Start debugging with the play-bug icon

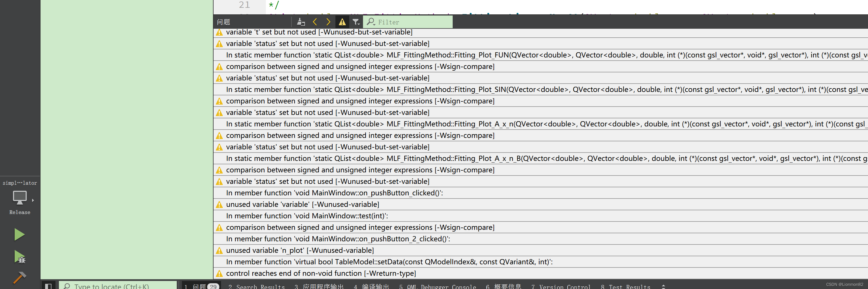coord(20,257)
